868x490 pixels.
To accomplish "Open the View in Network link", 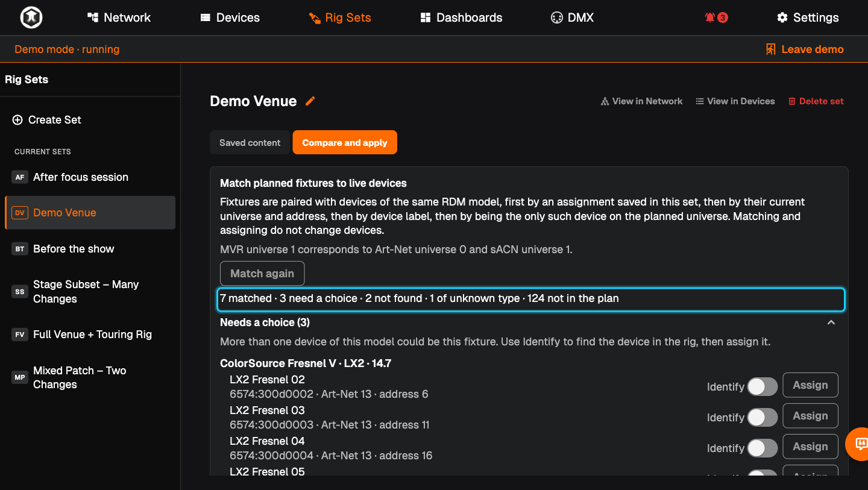I will pos(641,101).
